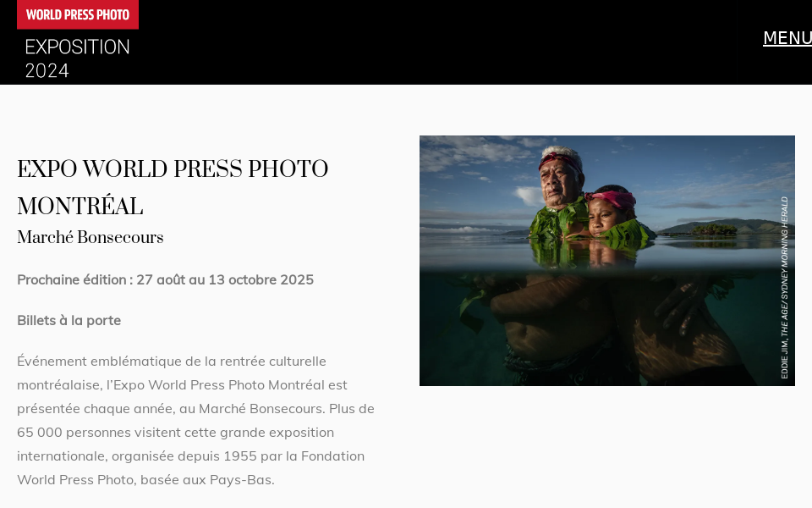
Task: Click the white cloud left of the man
Action: (x=528, y=196)
